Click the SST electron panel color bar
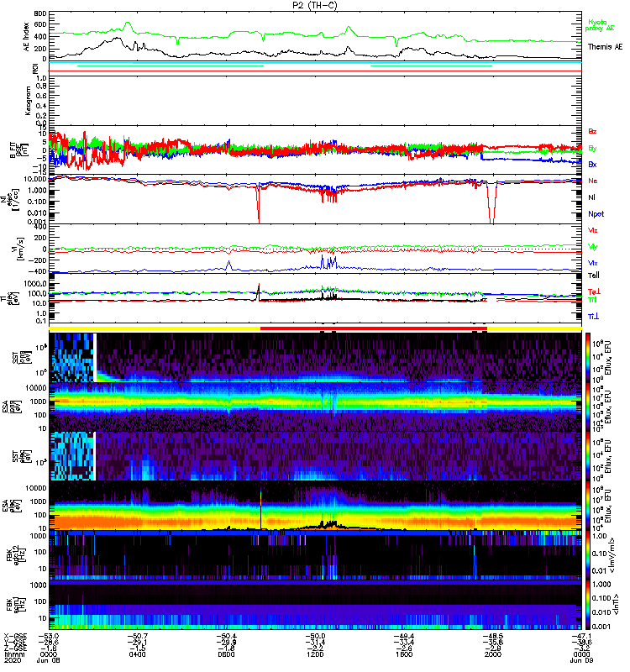The image size is (630, 672). click(588, 456)
